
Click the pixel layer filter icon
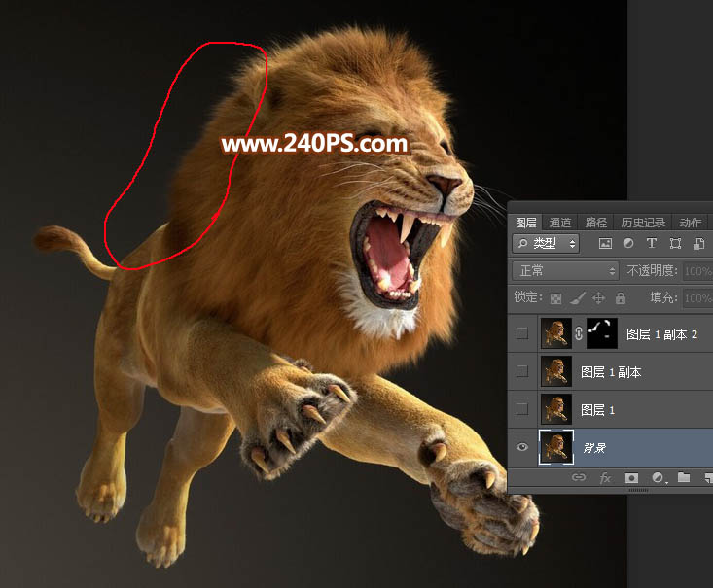pos(605,244)
